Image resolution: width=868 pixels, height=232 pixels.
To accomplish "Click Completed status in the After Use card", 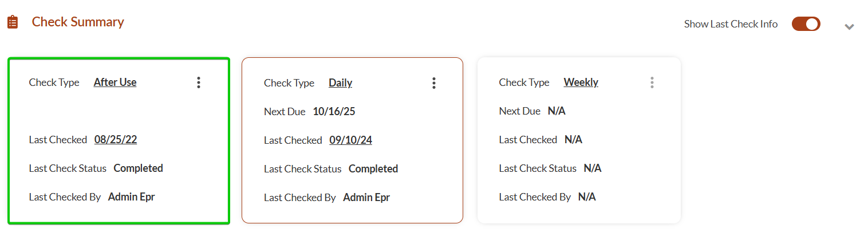I will click(x=138, y=168).
